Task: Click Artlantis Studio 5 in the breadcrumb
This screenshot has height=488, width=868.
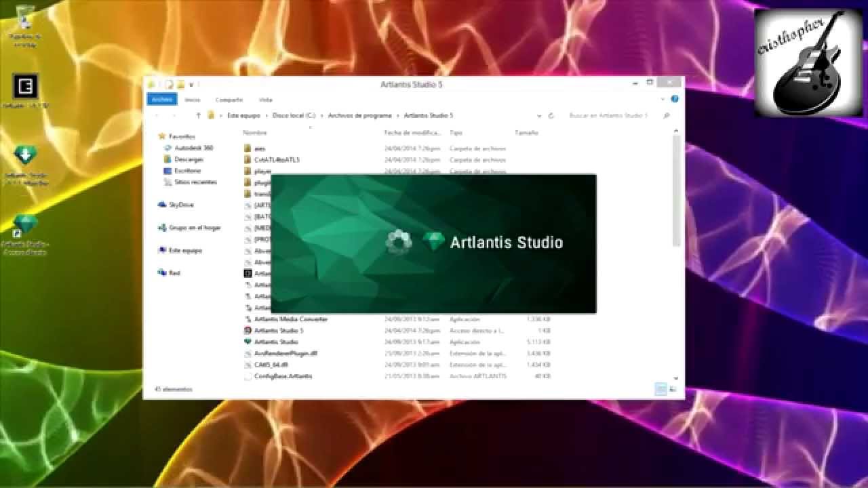Action: coord(429,116)
